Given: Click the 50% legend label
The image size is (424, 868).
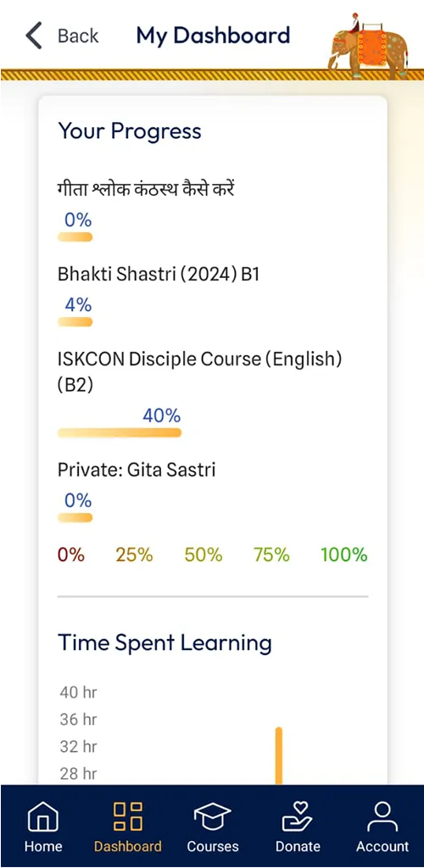Looking at the screenshot, I should (204, 554).
